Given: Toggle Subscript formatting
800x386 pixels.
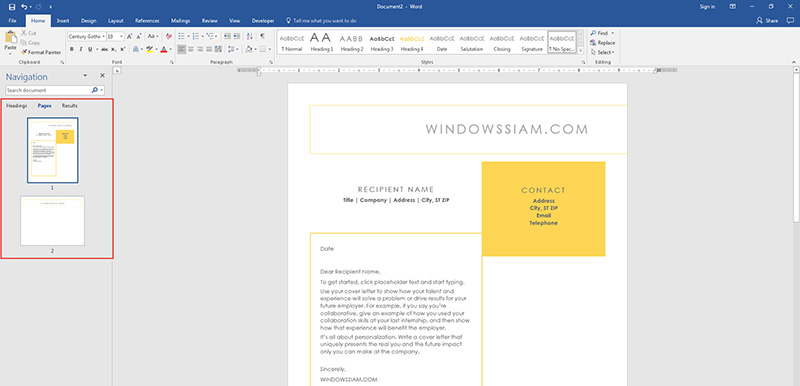Looking at the screenshot, I should (113, 49).
